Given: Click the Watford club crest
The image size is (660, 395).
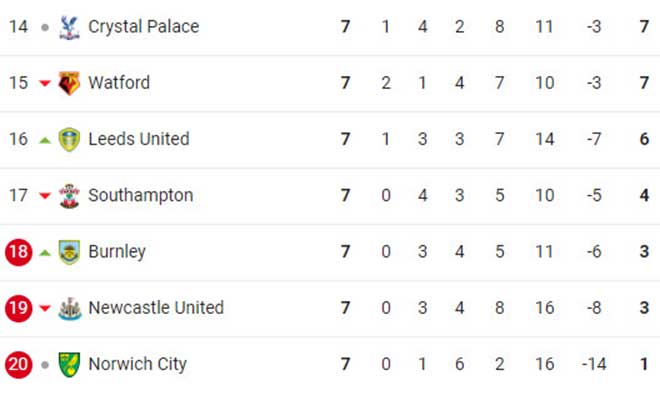Looking at the screenshot, I should [69, 83].
